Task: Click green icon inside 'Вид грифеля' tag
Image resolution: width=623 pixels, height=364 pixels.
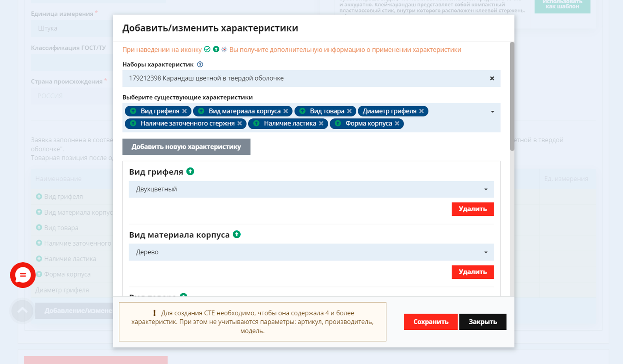Action: [x=133, y=111]
